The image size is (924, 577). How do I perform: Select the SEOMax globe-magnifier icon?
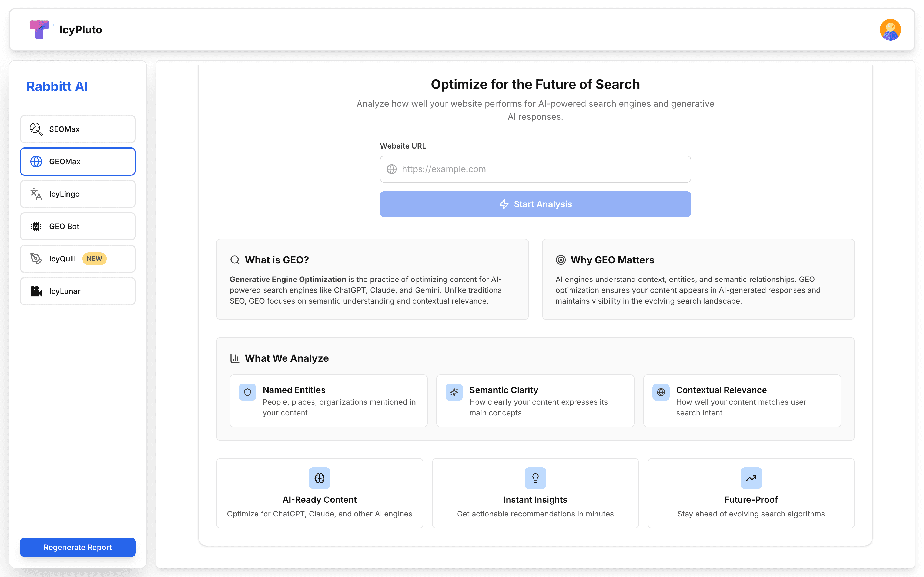pyautogui.click(x=35, y=129)
